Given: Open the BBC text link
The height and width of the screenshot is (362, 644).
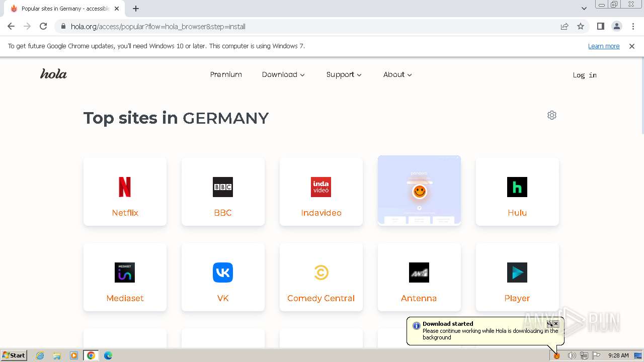Looking at the screenshot, I should coord(223,213).
